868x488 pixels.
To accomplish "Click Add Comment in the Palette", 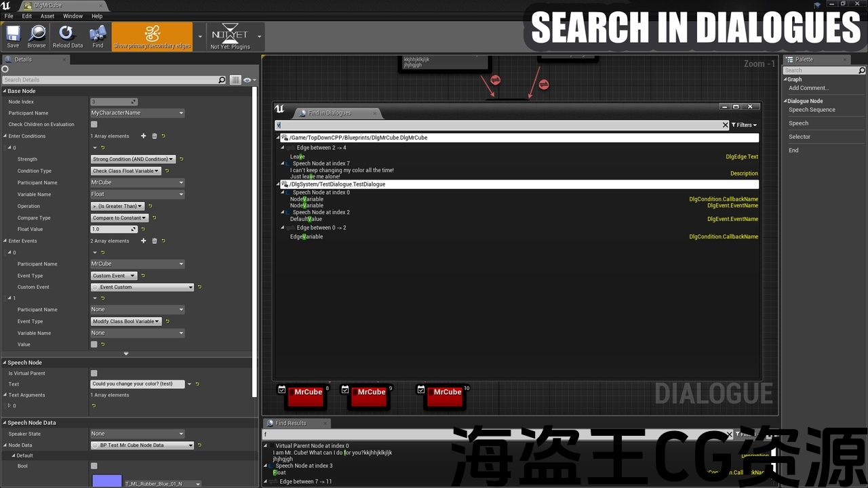I will tap(808, 88).
